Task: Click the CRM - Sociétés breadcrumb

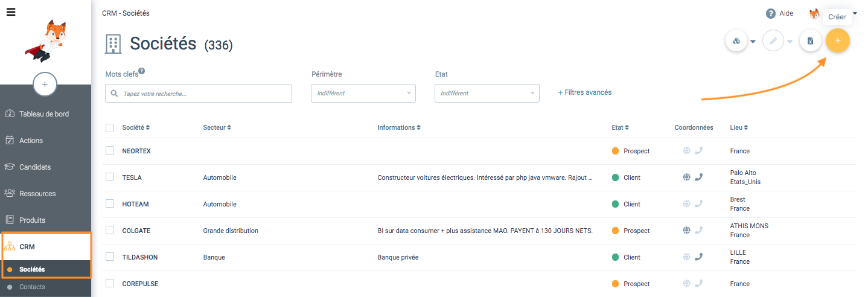Action: click(x=126, y=13)
